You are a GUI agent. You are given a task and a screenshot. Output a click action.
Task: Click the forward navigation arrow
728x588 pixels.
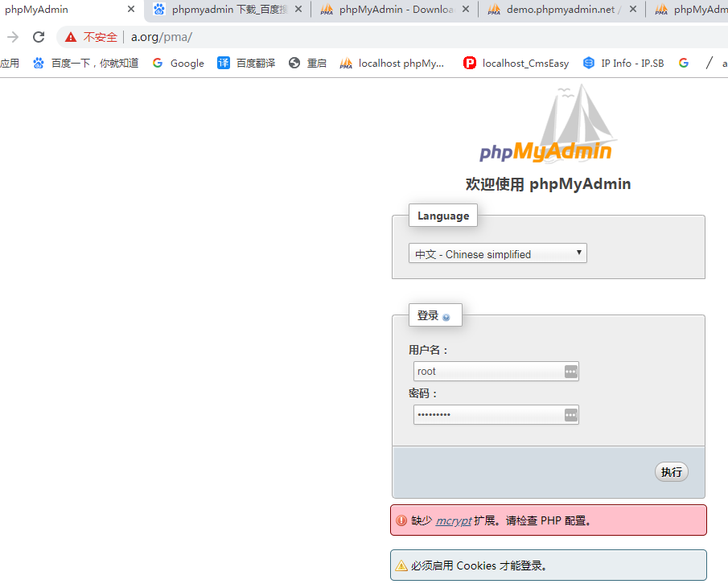pyautogui.click(x=13, y=37)
